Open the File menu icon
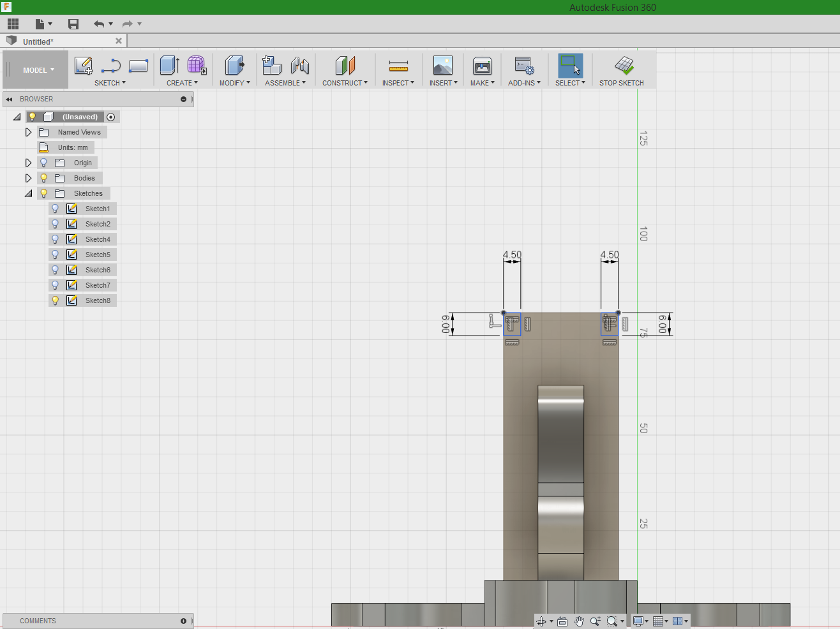 (40, 24)
